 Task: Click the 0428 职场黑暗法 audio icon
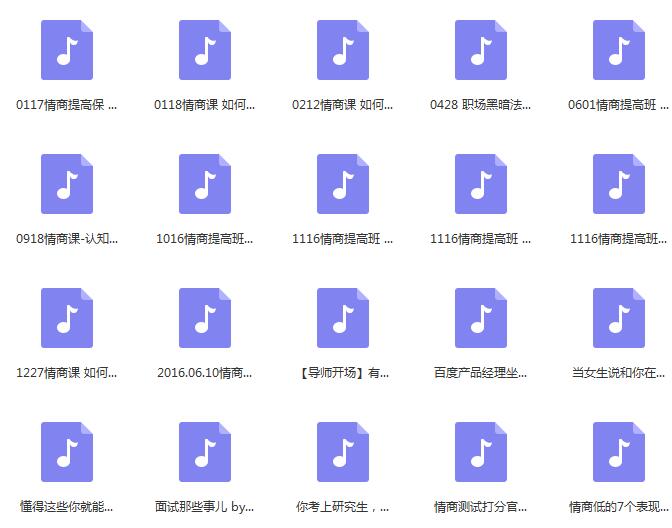pos(481,50)
